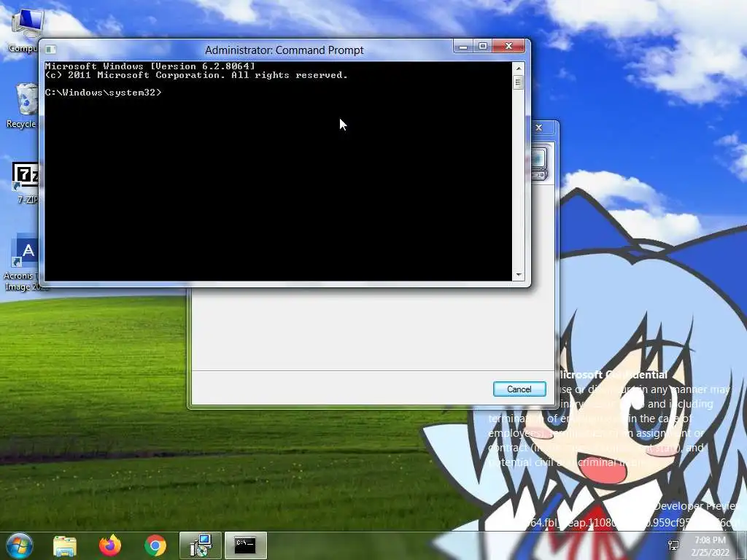The height and width of the screenshot is (560, 747).
Task: Click the Administrator: Command Prompt title bar
Action: pyautogui.click(x=284, y=50)
